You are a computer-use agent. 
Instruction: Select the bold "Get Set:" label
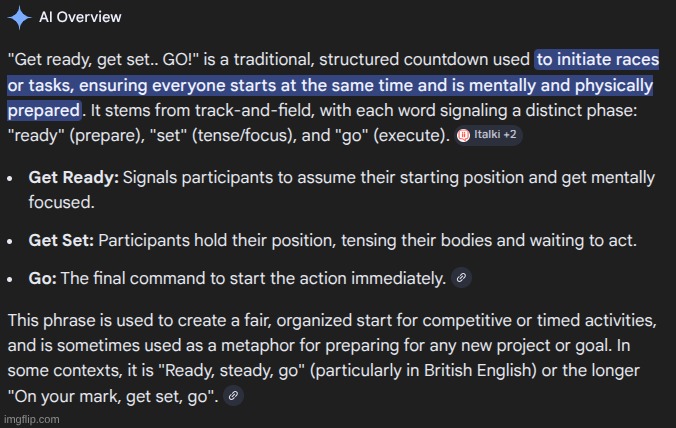pos(61,241)
